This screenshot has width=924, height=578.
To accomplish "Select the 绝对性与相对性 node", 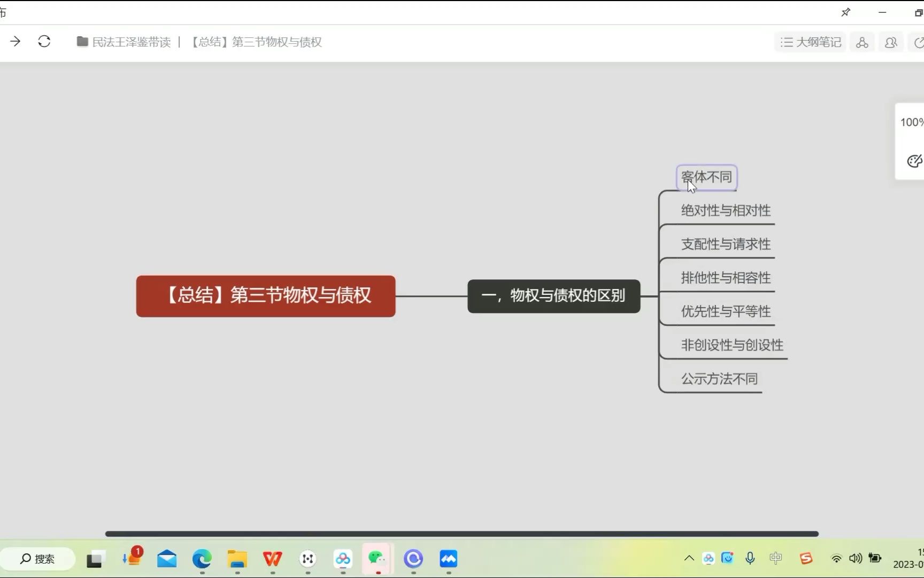I will pyautogui.click(x=726, y=210).
